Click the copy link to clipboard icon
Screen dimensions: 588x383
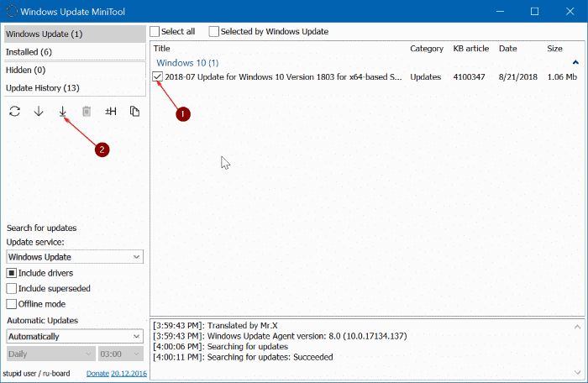point(134,112)
